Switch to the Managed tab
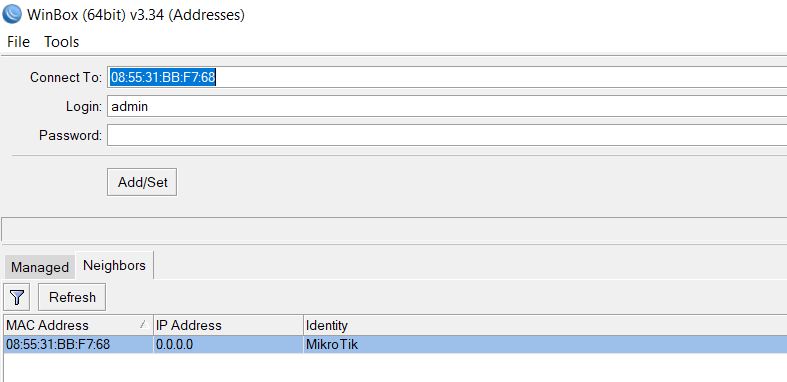787x382 pixels. coord(40,267)
